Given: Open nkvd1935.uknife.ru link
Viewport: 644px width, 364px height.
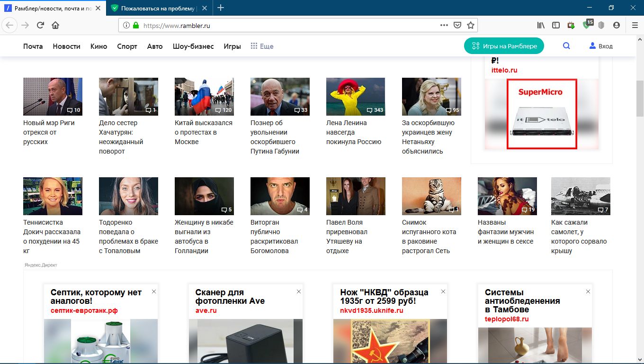Looking at the screenshot, I should (x=372, y=311).
